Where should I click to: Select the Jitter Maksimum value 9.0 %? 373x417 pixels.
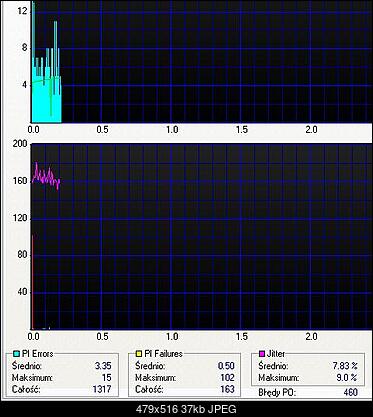pos(347,378)
